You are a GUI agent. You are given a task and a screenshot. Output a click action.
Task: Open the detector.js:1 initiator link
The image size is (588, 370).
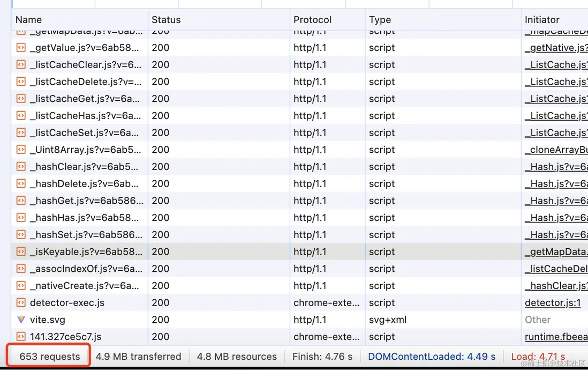point(553,303)
